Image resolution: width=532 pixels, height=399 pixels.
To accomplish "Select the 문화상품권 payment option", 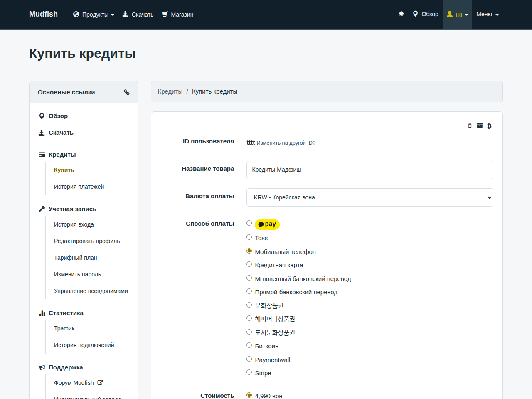I will coord(249,305).
